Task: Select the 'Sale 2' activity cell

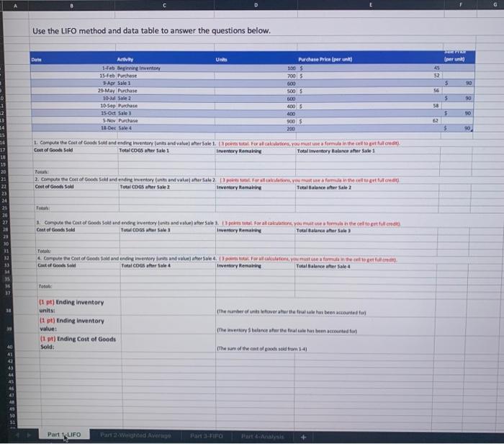Action: [x=165, y=98]
